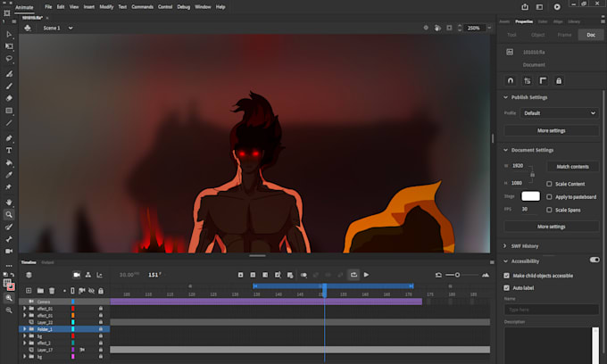Screen dimensions: 607x364
Task: Click the edit symbols icon next to Scene 1
Action: (x=28, y=28)
